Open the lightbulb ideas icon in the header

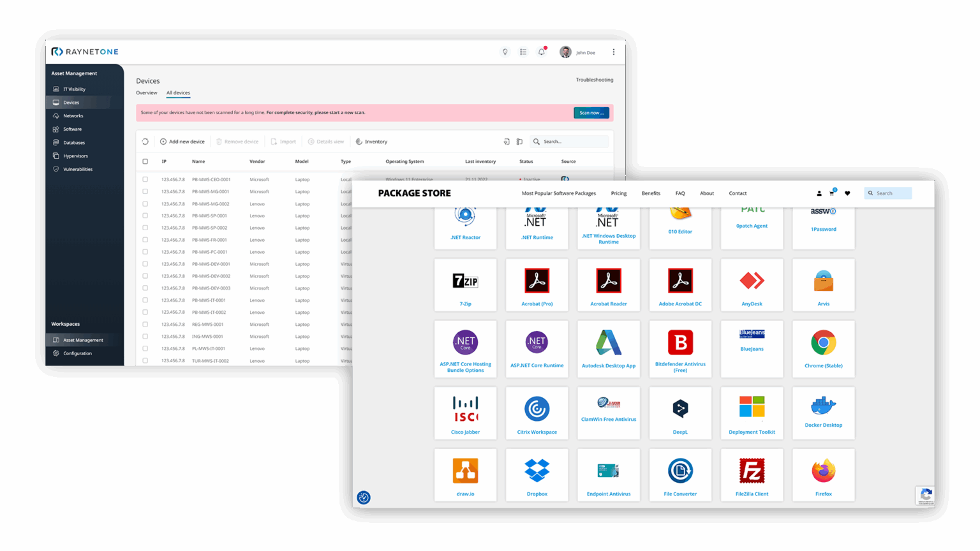point(505,52)
